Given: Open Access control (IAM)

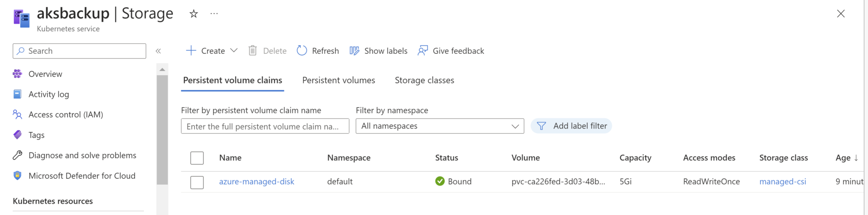Looking at the screenshot, I should click(66, 115).
